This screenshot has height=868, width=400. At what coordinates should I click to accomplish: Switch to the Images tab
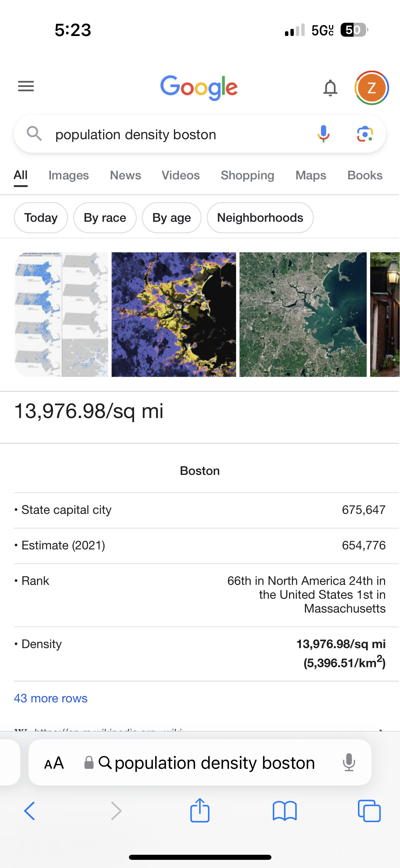tap(69, 175)
